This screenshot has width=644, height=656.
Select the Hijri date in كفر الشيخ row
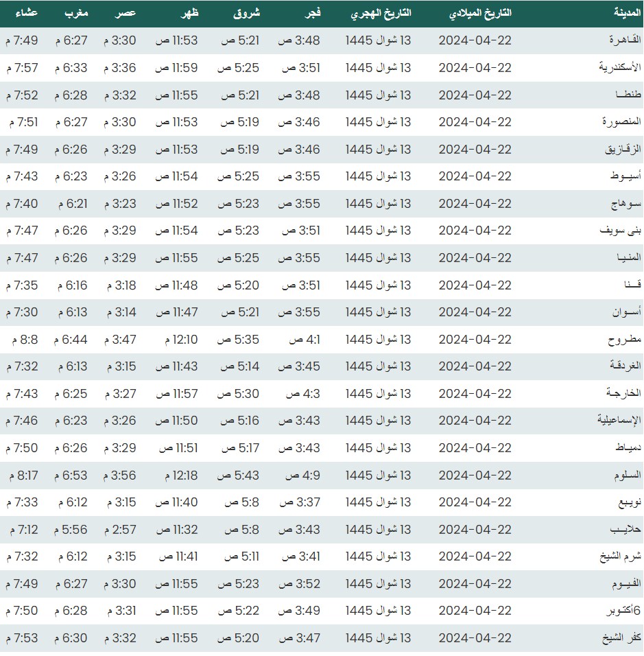[x=379, y=638]
